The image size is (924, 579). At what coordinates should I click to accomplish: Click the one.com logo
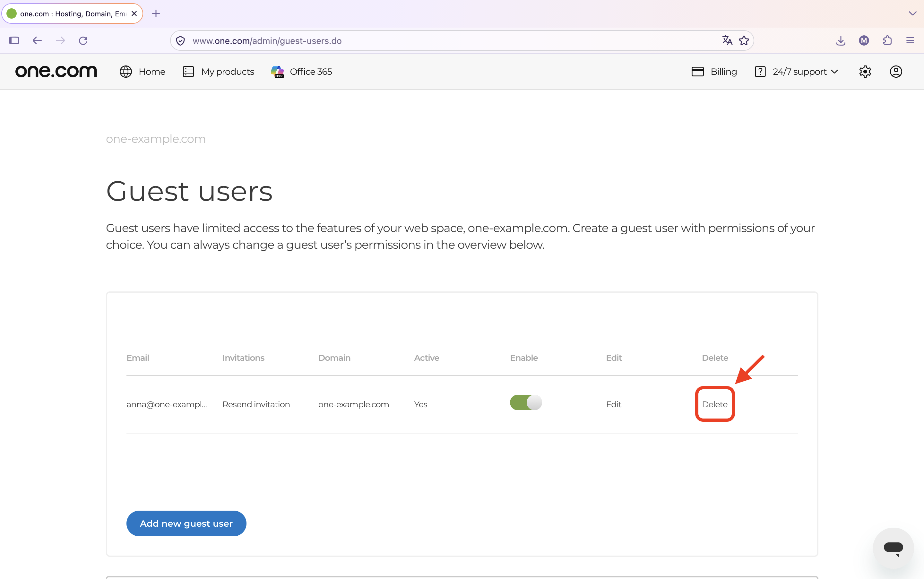coord(56,72)
